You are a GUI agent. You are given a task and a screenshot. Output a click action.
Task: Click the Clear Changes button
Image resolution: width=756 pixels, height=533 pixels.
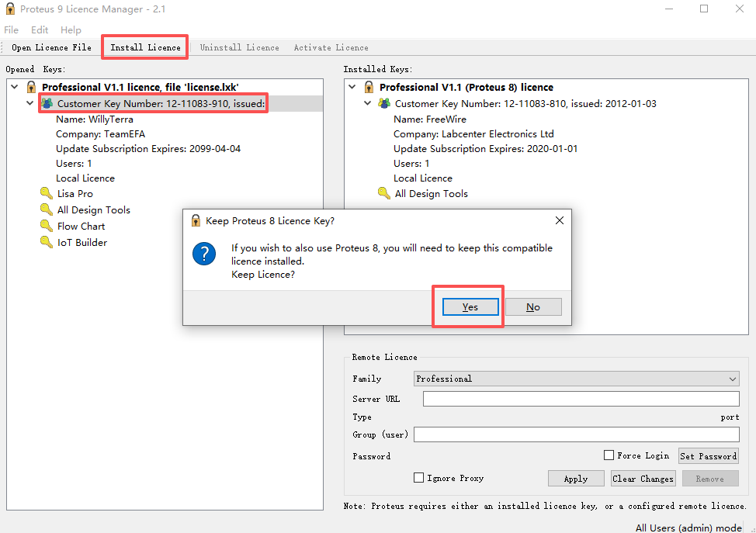point(643,479)
